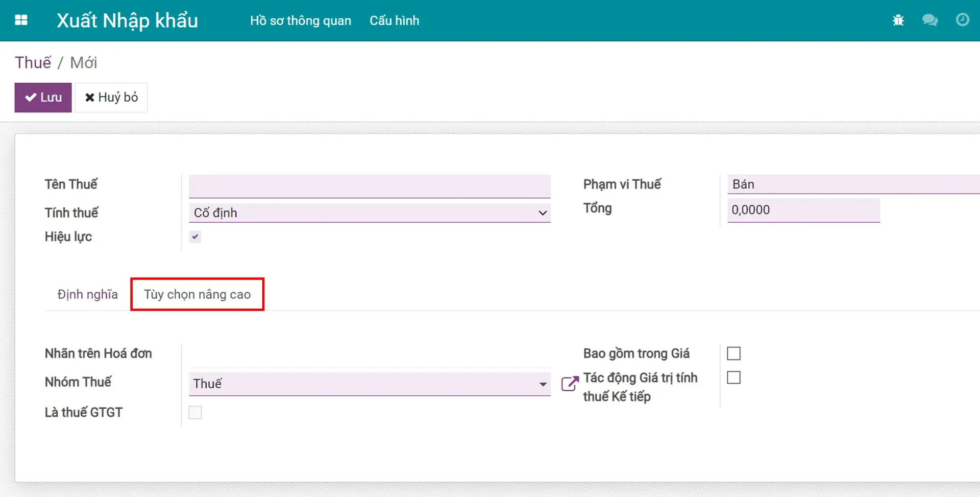Expand the Tính thuế Cố định dropdown
Image resolution: width=980 pixels, height=497 pixels.
tap(370, 212)
